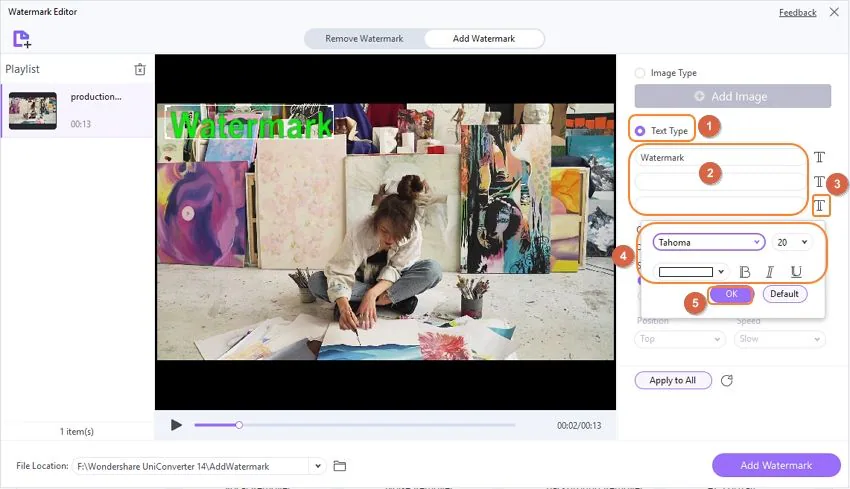Expand the Tahoma font dropdown

click(709, 242)
